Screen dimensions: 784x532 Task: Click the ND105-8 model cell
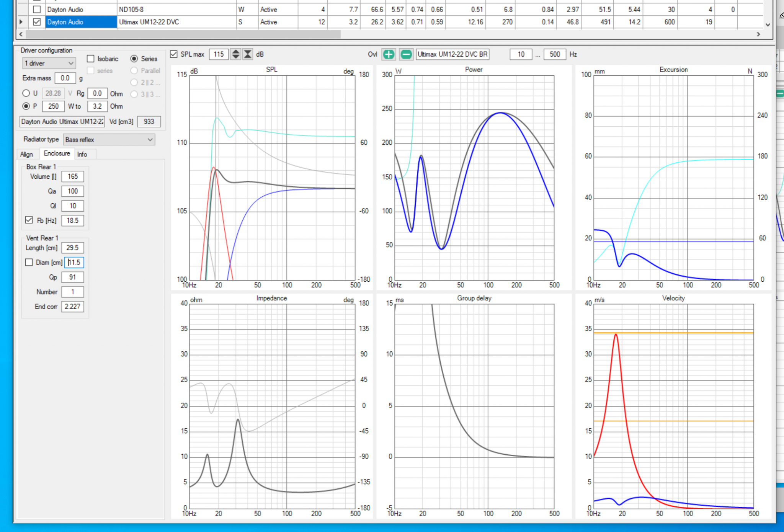[176, 9]
